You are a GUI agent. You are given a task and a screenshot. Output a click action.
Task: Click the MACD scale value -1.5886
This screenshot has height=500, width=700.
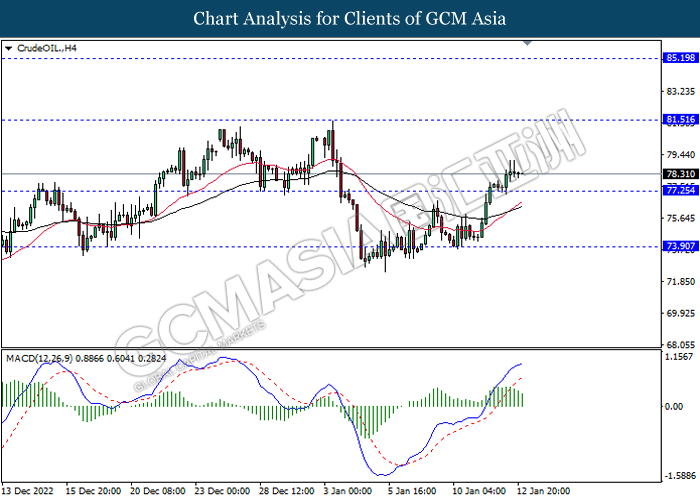(x=679, y=475)
